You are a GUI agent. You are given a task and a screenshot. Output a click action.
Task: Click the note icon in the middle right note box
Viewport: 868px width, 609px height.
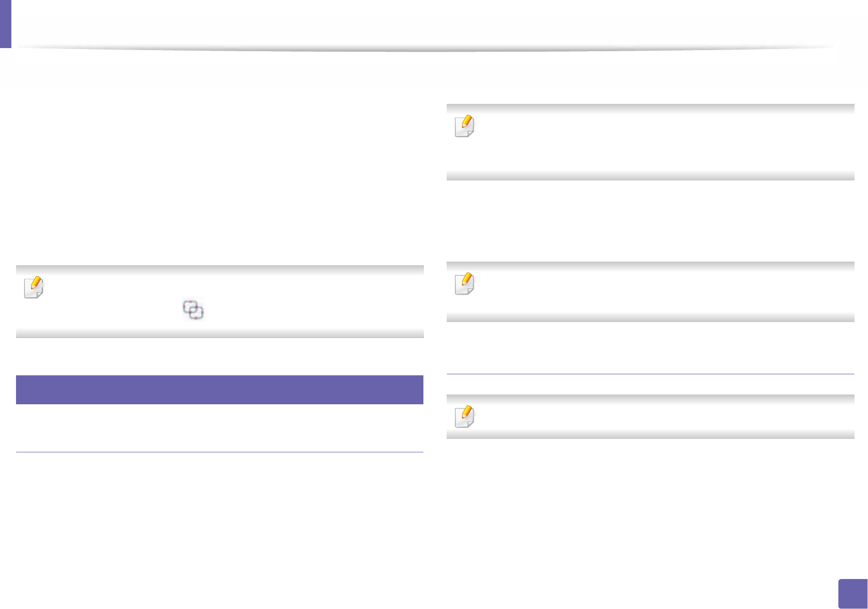(x=464, y=283)
